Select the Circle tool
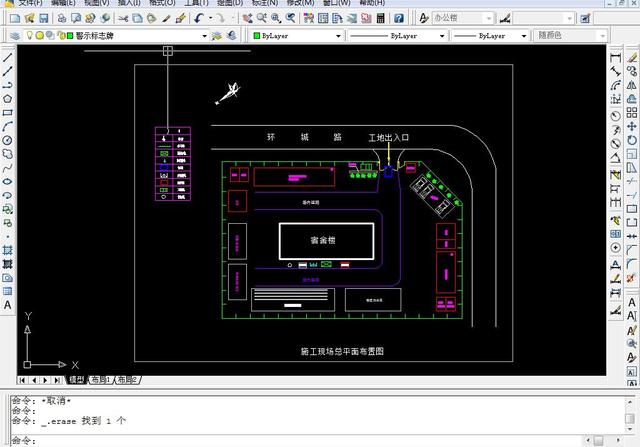640x447 pixels. [x=7, y=140]
